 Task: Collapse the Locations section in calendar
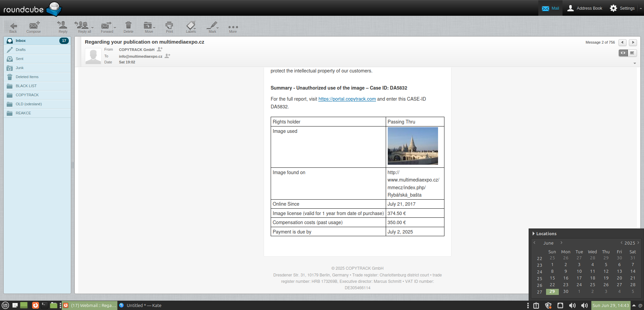[x=534, y=234]
